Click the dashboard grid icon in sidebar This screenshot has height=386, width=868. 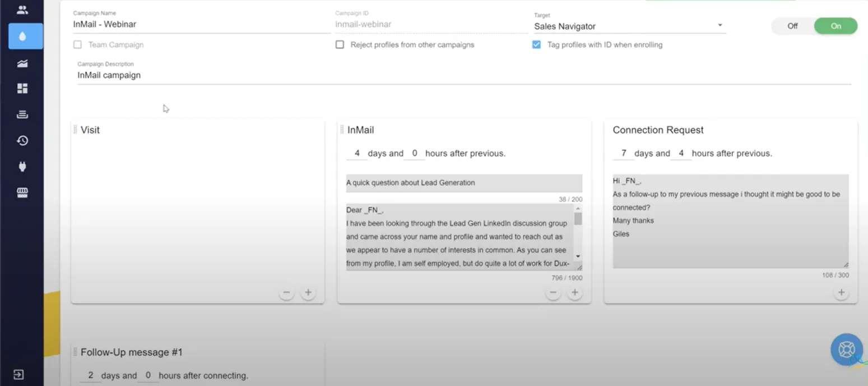tap(22, 88)
